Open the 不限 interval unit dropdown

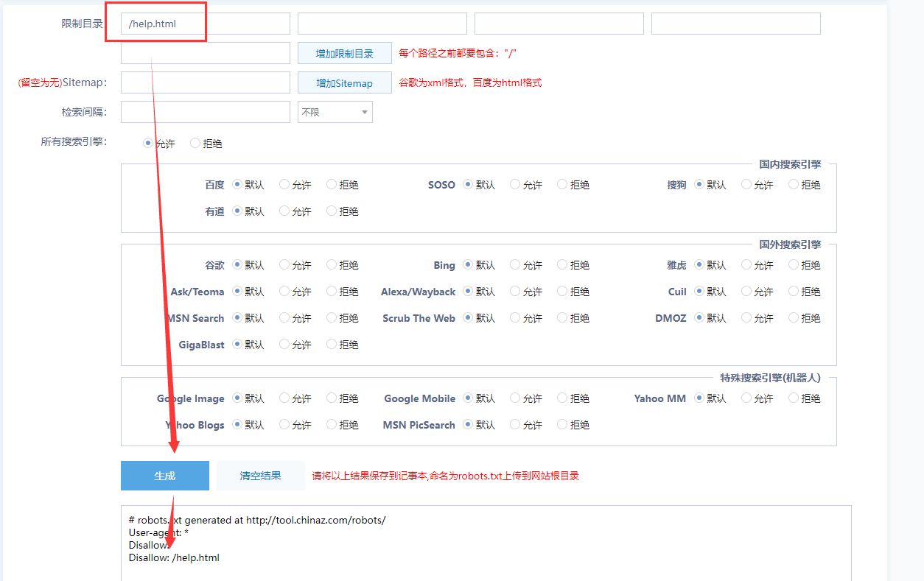click(x=335, y=112)
